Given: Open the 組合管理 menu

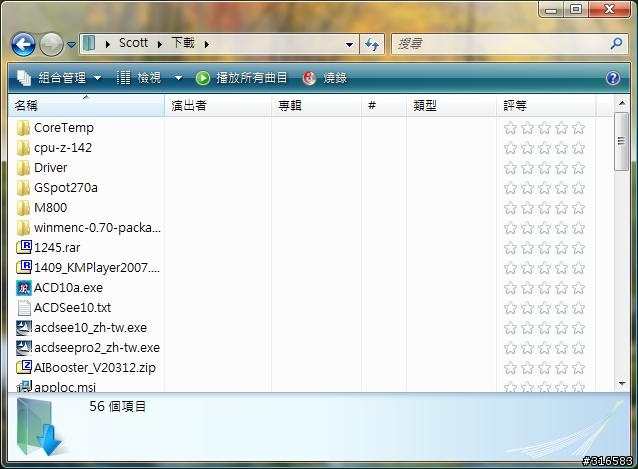Looking at the screenshot, I should point(59,77).
